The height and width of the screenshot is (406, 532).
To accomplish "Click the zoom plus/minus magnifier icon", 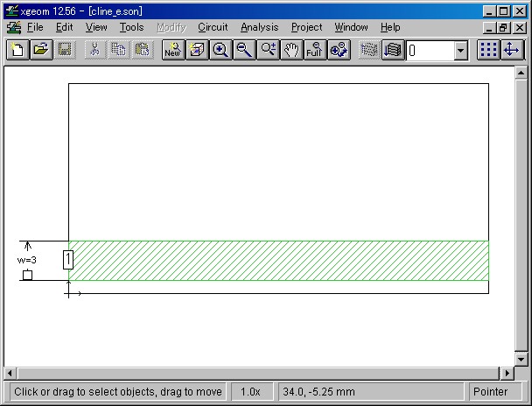I will pyautogui.click(x=268, y=50).
